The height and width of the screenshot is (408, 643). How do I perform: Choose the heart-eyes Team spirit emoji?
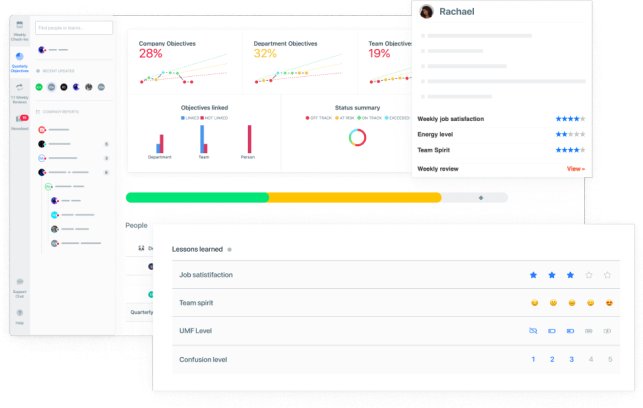[609, 303]
